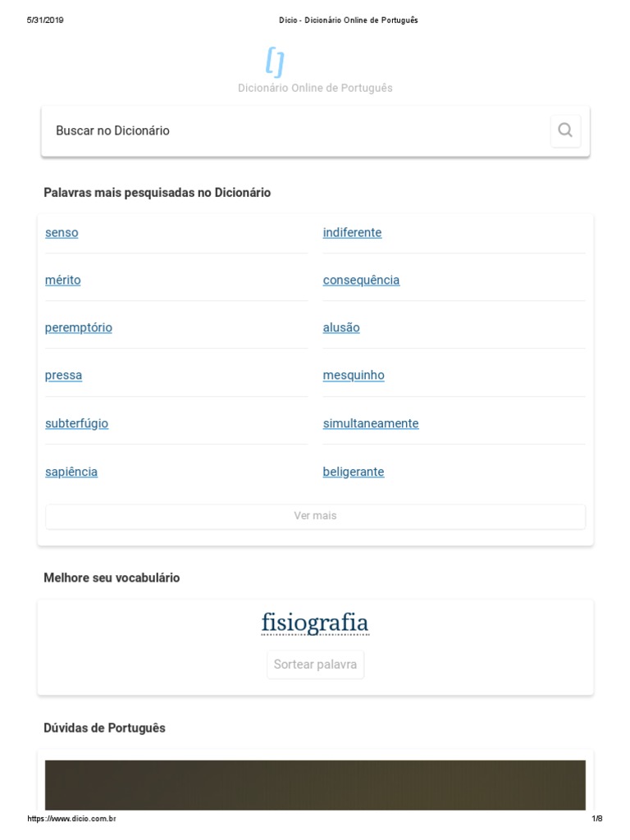Click the Dicionário Online de Português title
Screen dimensions: 630x840
315,88
